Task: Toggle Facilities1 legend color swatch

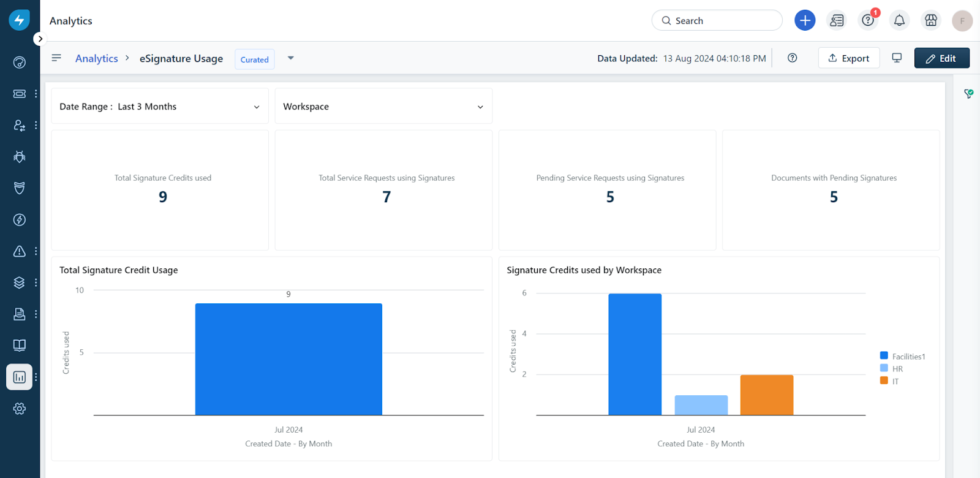Action: point(884,355)
